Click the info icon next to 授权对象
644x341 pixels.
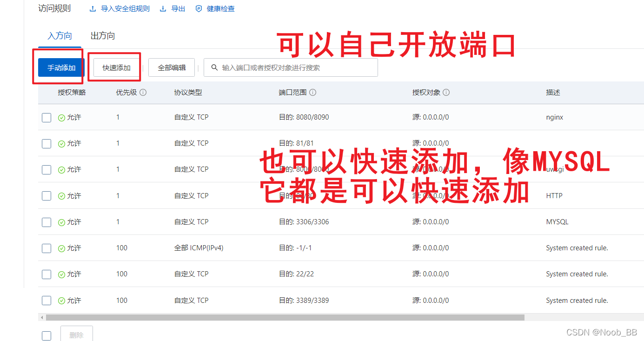446,92
